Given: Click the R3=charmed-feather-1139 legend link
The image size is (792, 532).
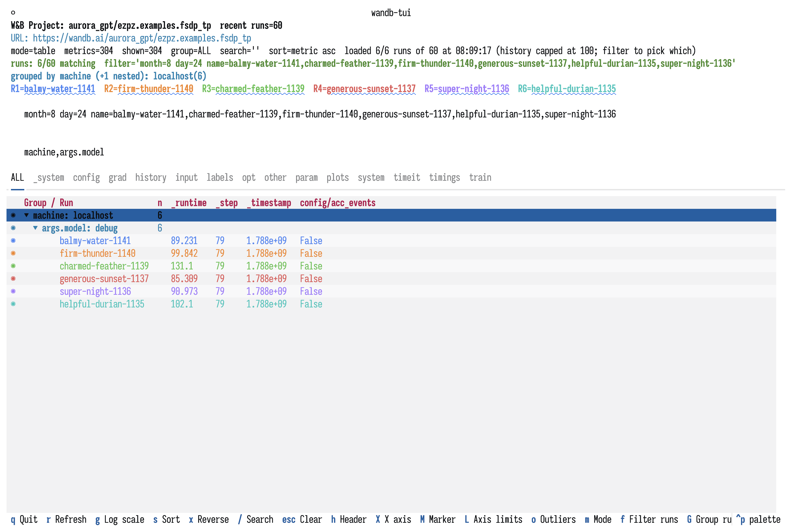Looking at the screenshot, I should click(253, 89).
